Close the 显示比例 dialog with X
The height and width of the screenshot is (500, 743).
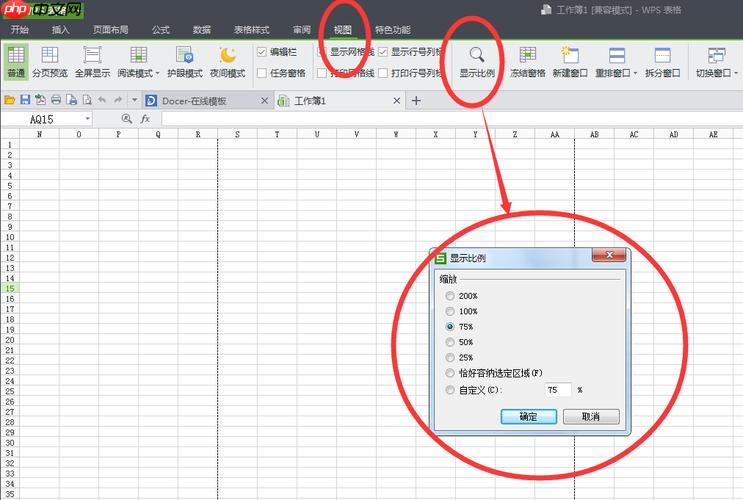(x=609, y=255)
